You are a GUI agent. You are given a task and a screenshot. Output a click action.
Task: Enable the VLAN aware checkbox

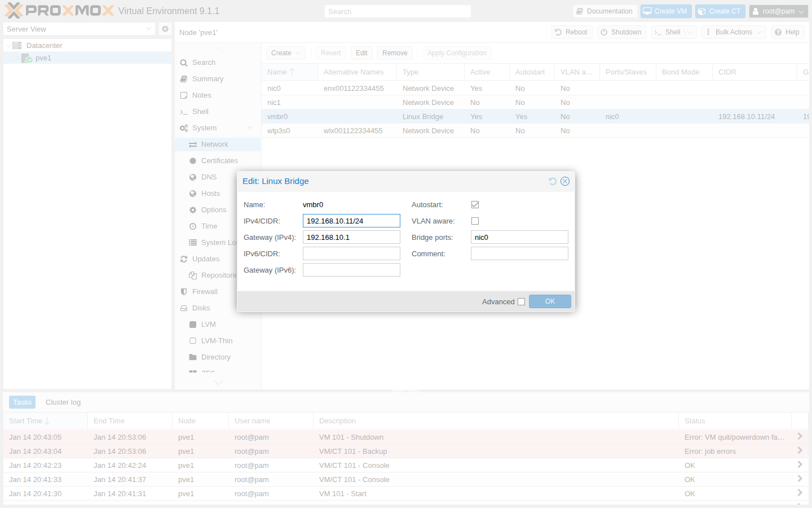click(x=475, y=221)
